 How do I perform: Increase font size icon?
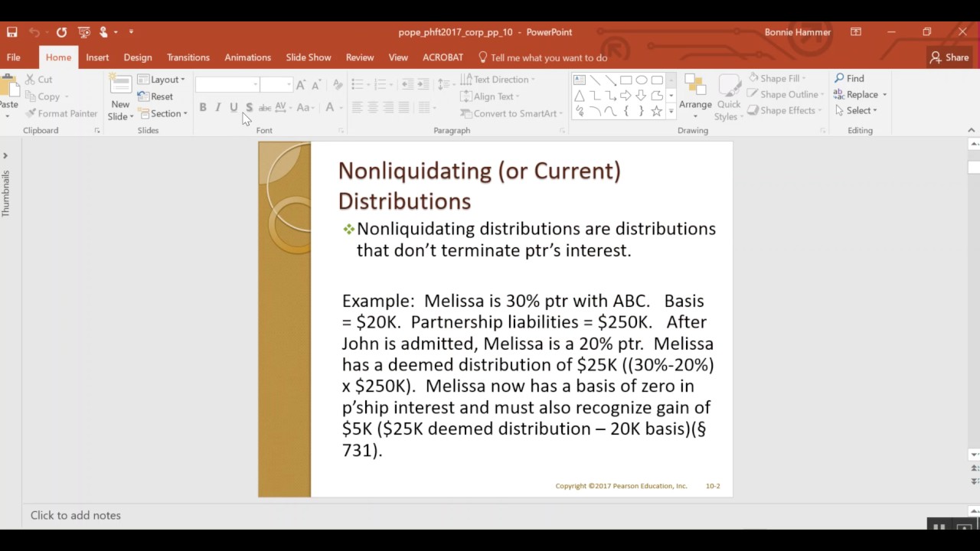click(x=301, y=85)
